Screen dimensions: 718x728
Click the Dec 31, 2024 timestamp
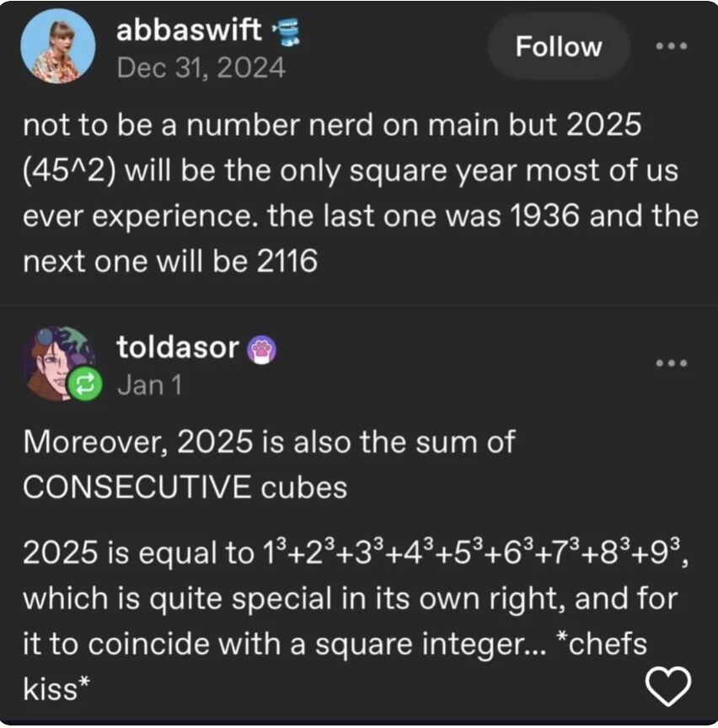click(x=201, y=67)
